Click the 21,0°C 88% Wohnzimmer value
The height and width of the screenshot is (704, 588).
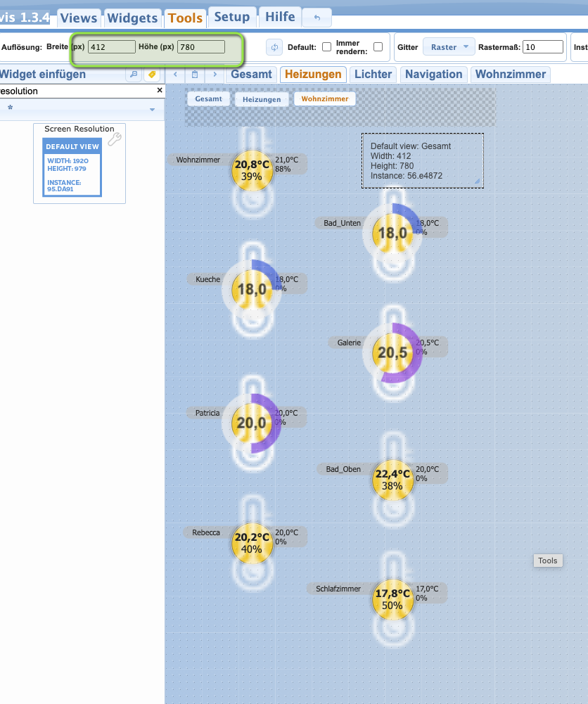[x=287, y=165]
